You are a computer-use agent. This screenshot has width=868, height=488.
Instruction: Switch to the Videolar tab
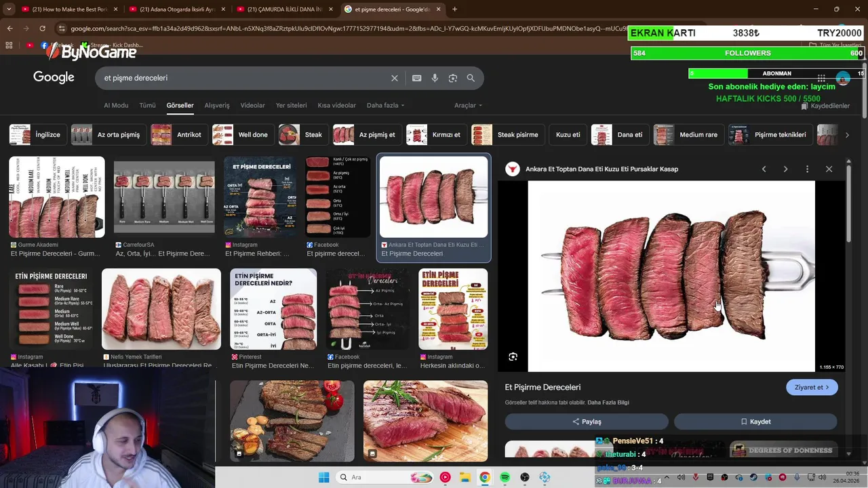point(252,106)
